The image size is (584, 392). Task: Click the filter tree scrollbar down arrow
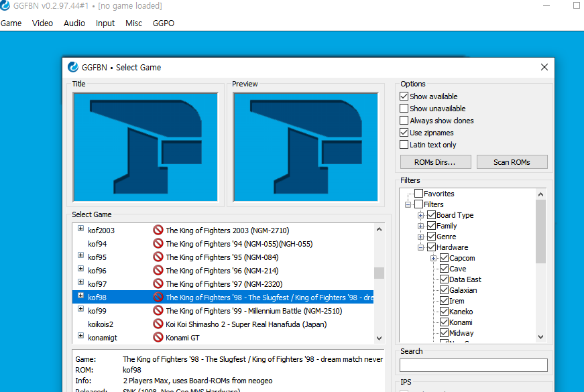point(541,337)
